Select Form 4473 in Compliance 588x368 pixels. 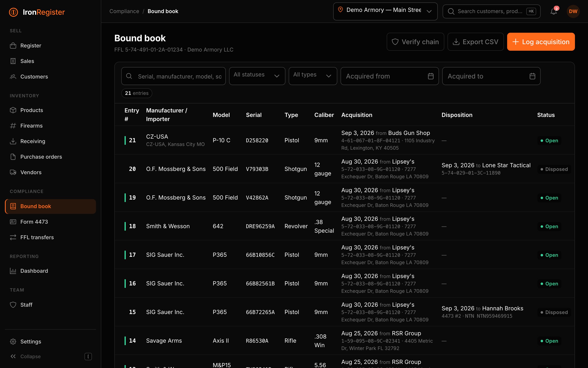(x=50, y=222)
